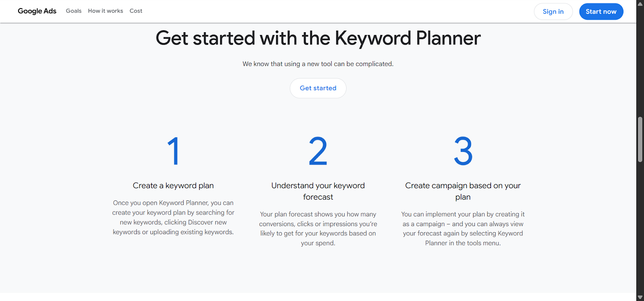The width and height of the screenshot is (644, 301).
Task: Click the large blue number 2
Action: point(318,151)
